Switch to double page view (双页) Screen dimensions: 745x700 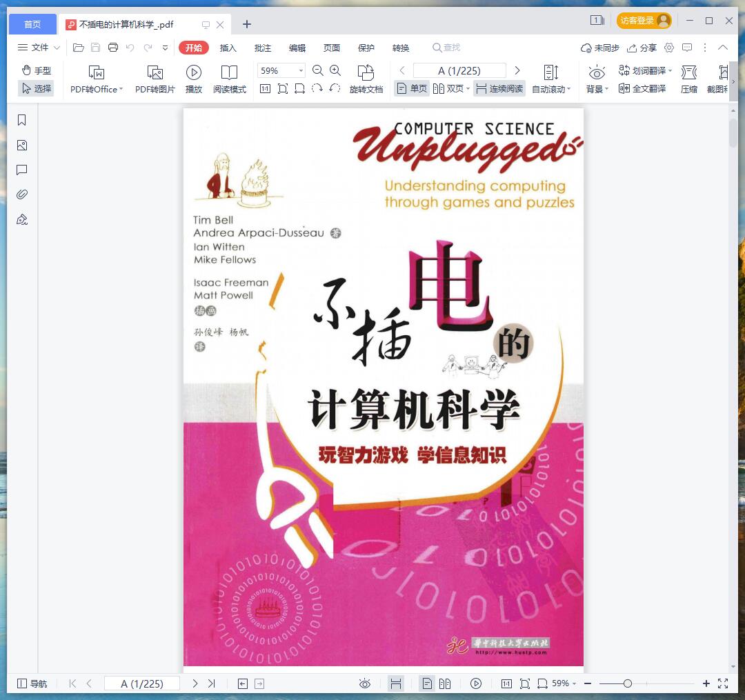coord(448,89)
